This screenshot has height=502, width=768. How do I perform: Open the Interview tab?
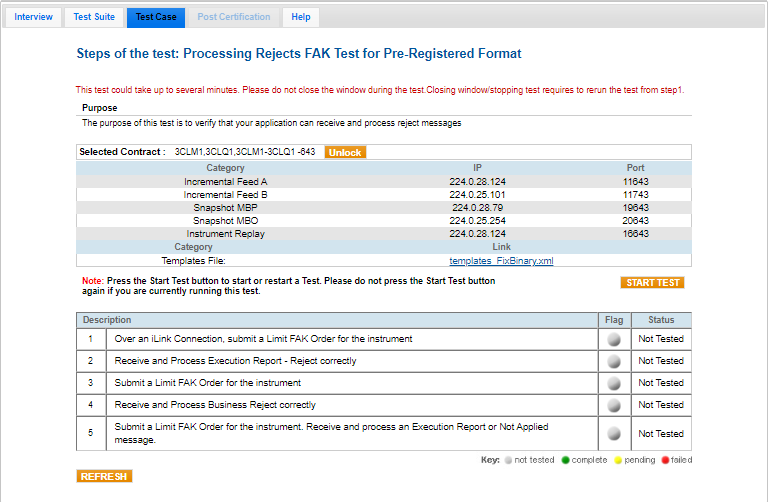click(33, 17)
